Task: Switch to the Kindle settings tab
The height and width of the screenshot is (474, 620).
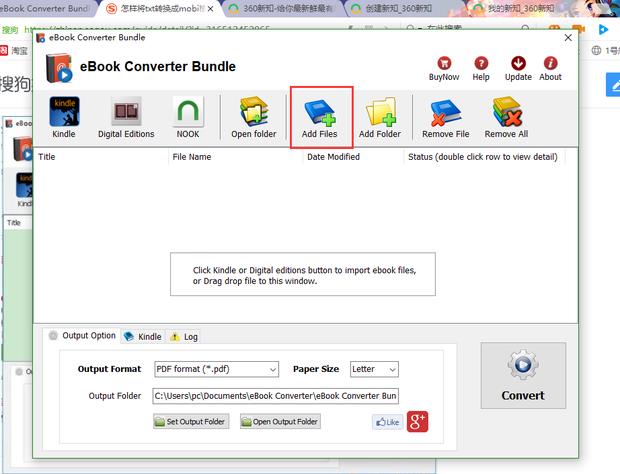Action: click(x=143, y=337)
